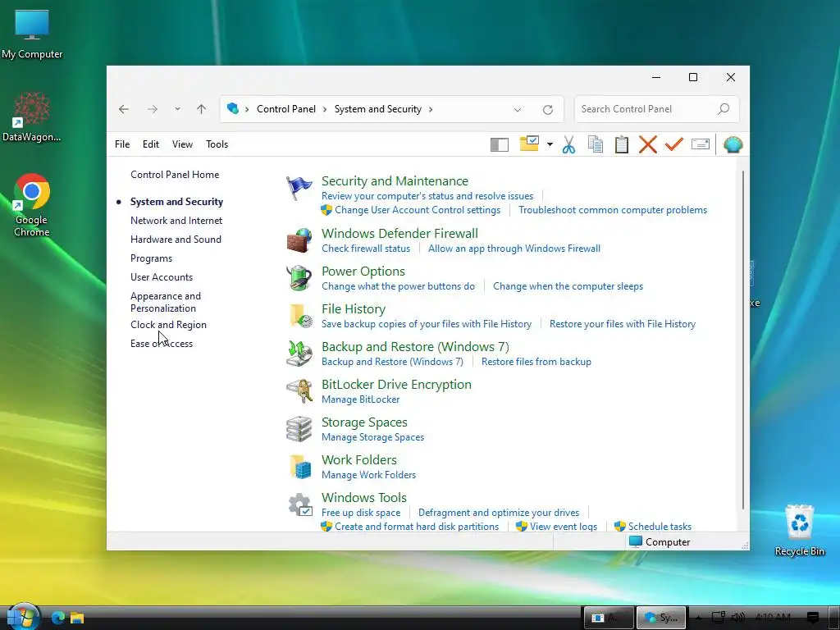Click the Windows Tools gear icon
The height and width of the screenshot is (630, 840).
[300, 504]
